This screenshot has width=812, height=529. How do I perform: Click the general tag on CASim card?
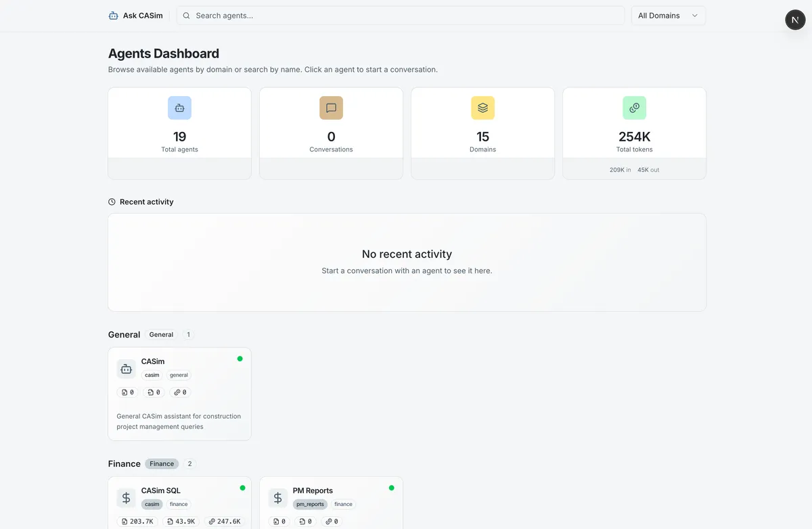pos(179,375)
